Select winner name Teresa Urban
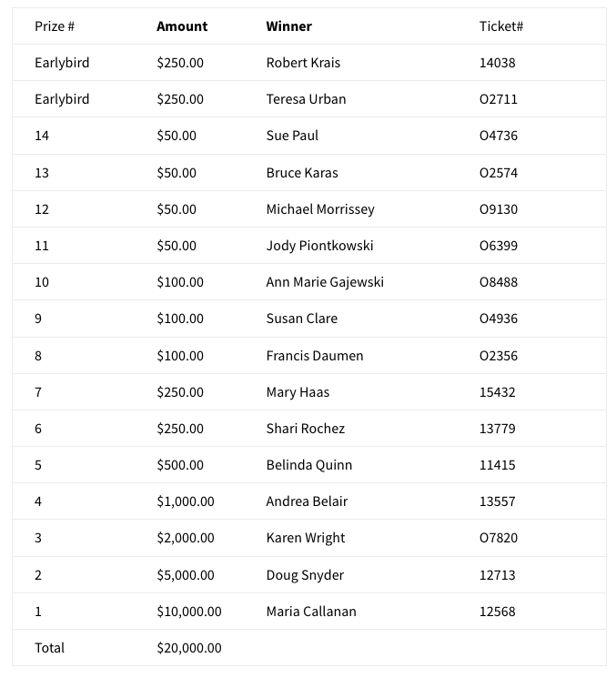 306,99
